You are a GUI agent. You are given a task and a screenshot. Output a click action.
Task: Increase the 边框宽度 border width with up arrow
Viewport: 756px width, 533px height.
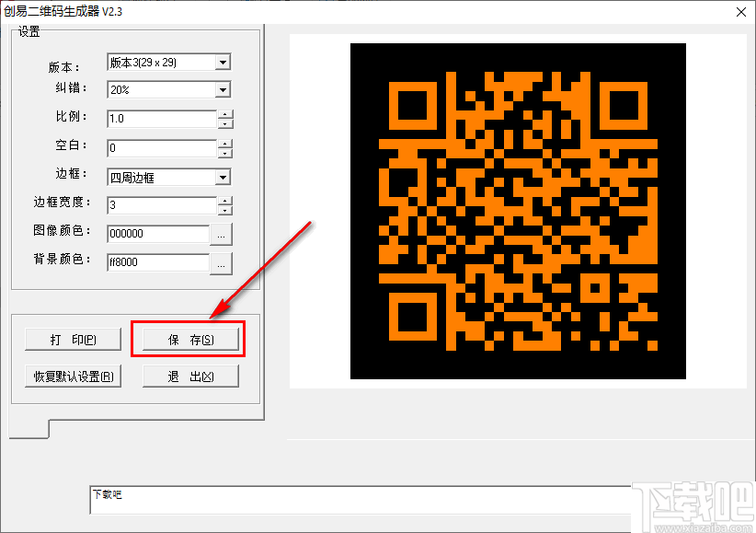pos(225,201)
